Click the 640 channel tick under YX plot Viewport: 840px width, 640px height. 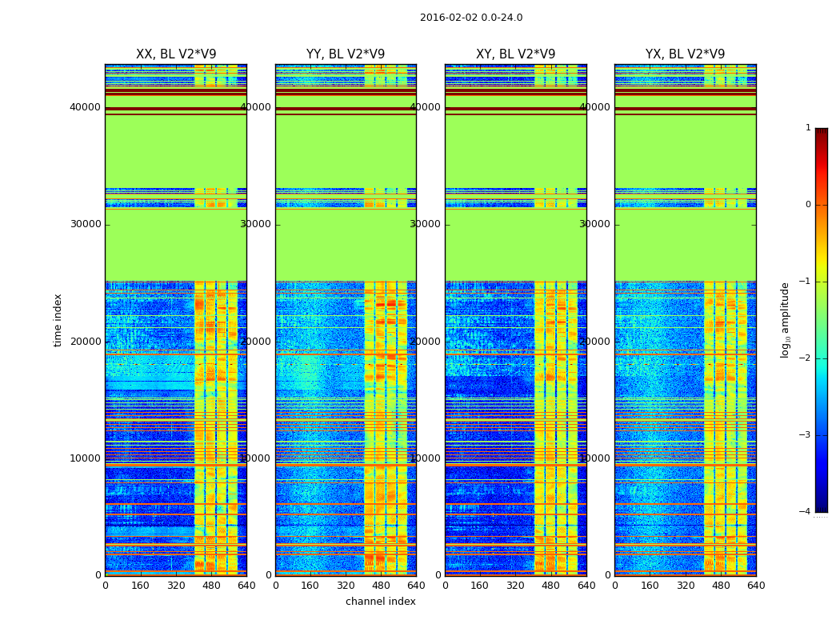(x=756, y=586)
